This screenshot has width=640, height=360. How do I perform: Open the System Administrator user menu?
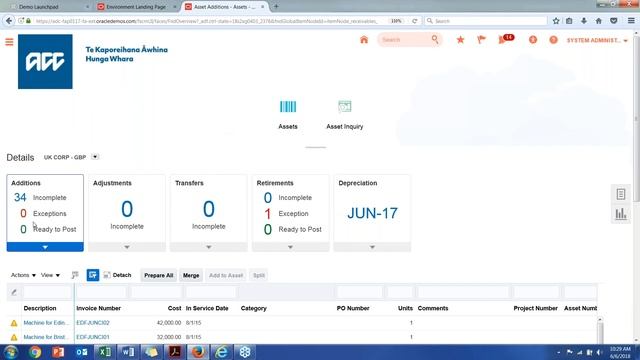pos(597,40)
